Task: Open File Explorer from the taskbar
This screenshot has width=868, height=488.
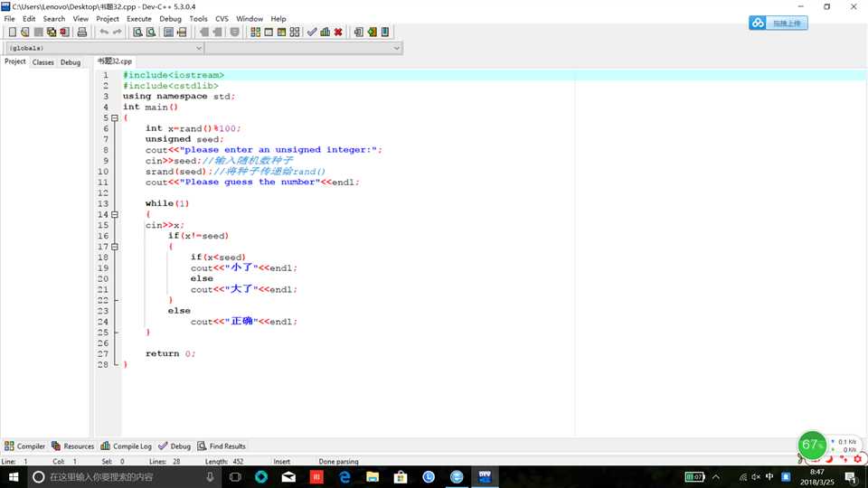Action: pyautogui.click(x=373, y=477)
